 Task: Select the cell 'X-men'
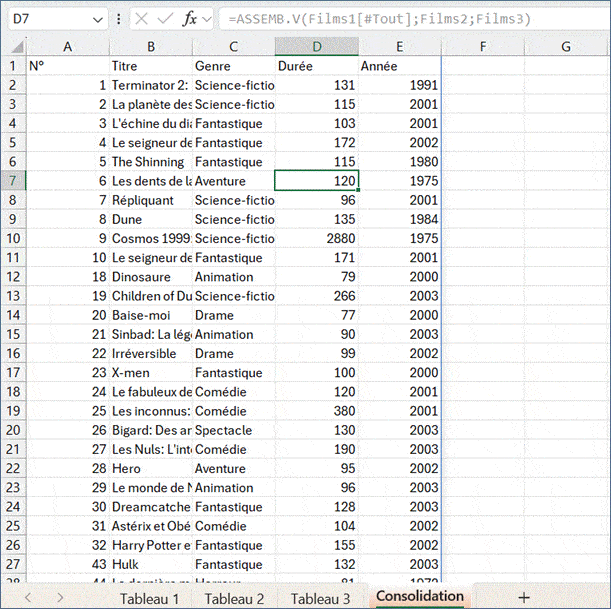pos(151,373)
